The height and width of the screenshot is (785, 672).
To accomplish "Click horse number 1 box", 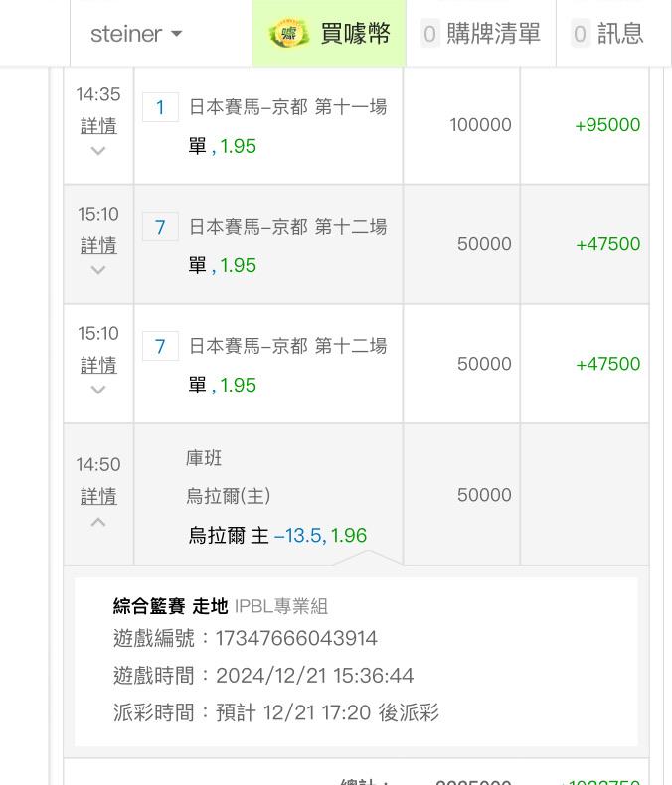I will coord(160,107).
